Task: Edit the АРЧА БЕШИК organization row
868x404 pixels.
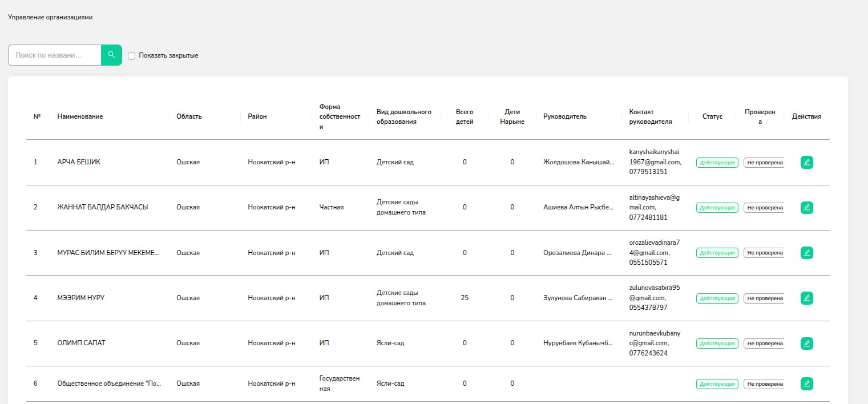Action: [806, 162]
